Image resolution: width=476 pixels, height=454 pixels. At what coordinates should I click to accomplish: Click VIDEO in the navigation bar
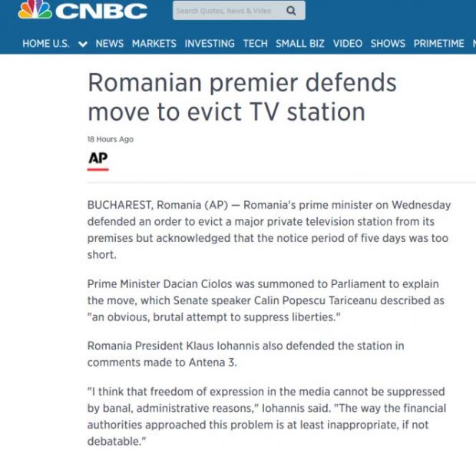(347, 44)
